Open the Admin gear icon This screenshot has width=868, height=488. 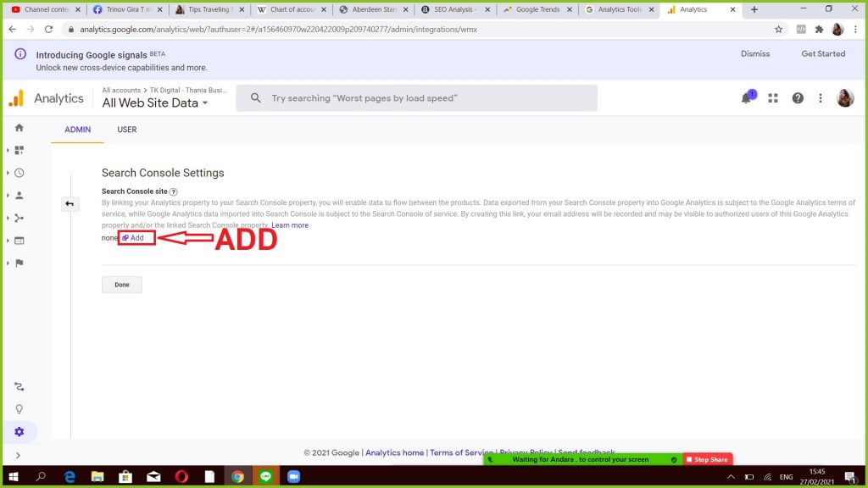click(19, 432)
